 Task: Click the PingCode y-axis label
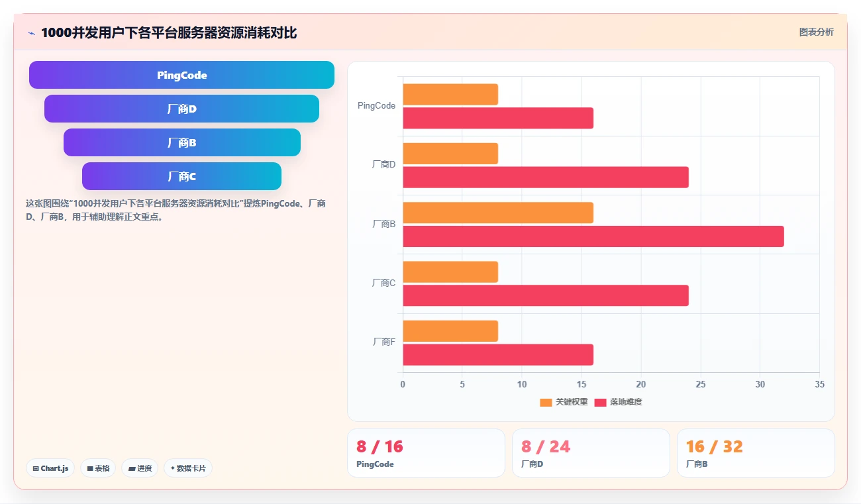tap(376, 106)
